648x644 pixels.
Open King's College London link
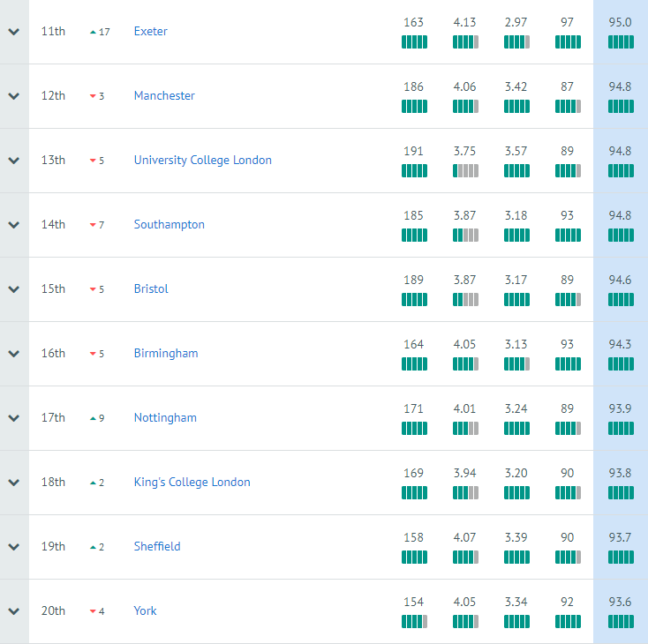coord(192,483)
